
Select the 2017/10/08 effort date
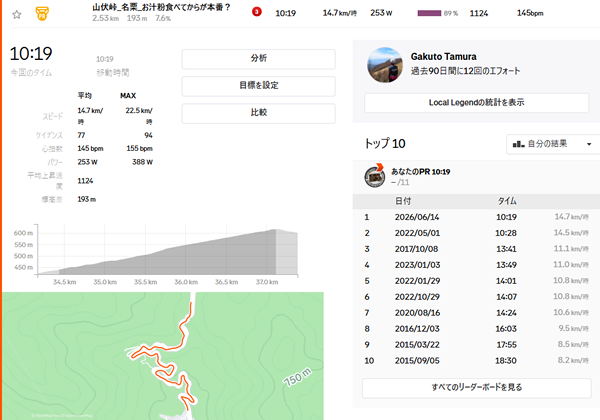416,249
